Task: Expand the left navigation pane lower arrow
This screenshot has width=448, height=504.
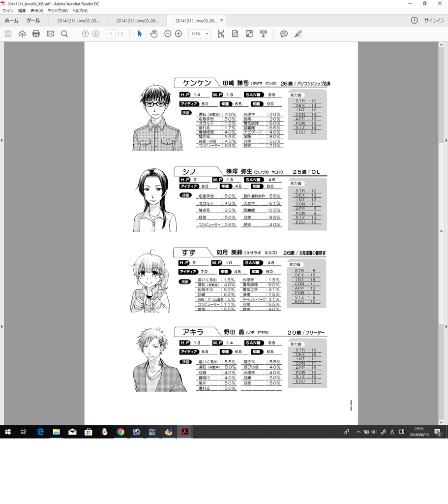Action: click(x=2, y=327)
